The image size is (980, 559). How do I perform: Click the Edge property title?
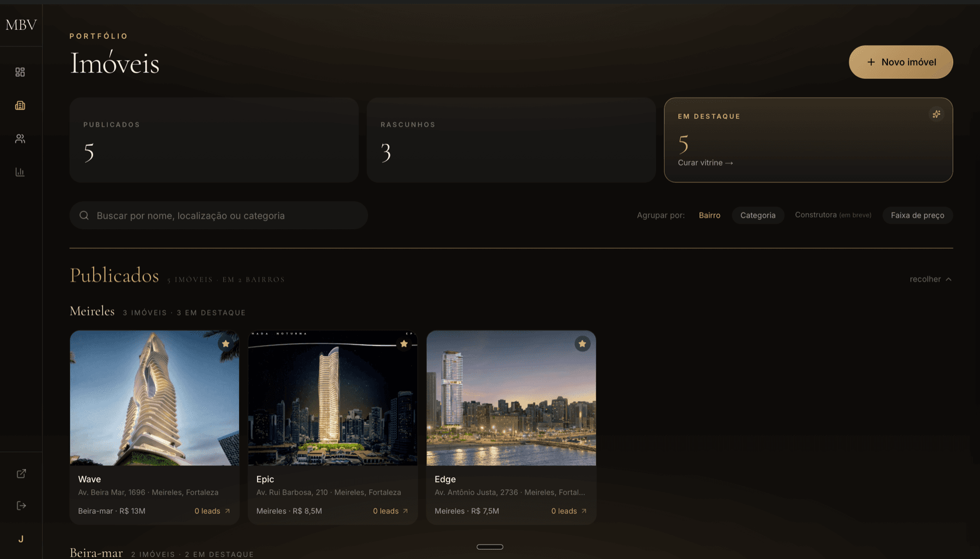click(445, 480)
